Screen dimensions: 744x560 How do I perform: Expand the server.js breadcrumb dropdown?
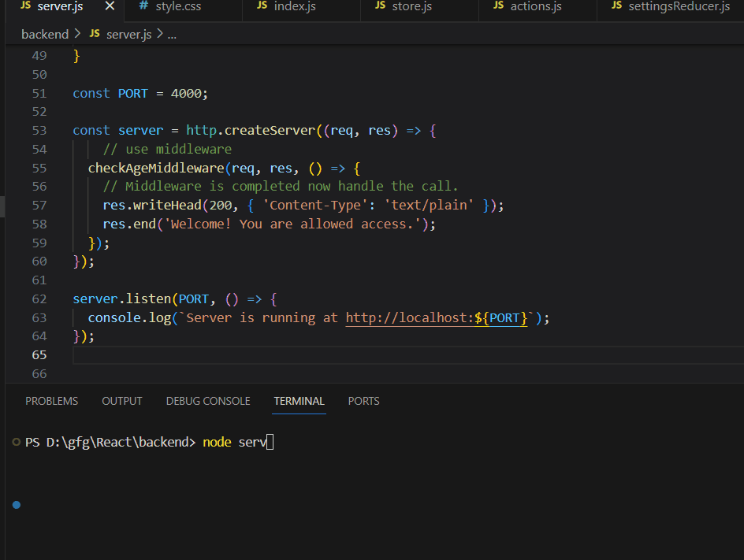[x=128, y=34]
